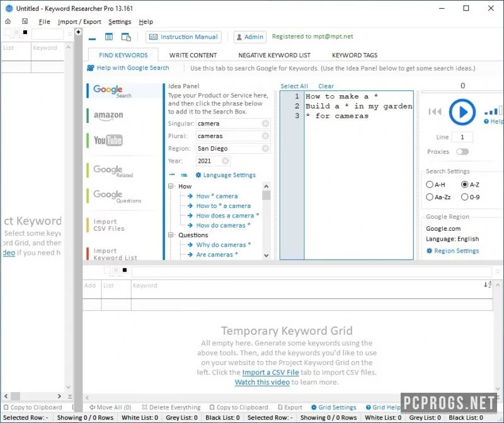Viewport: 504px width, 423px height.
Task: Click arrow icon for 'How * camera'
Action: click(190, 196)
